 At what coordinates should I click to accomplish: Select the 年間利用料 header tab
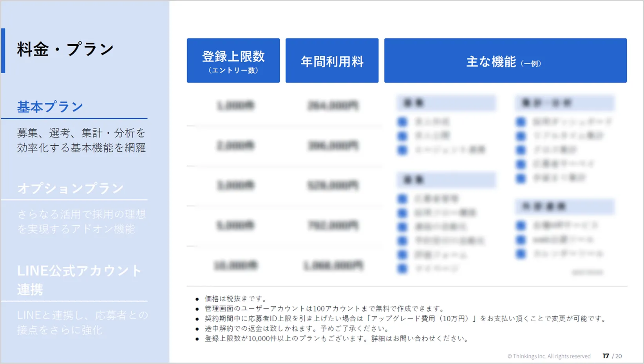click(x=332, y=60)
